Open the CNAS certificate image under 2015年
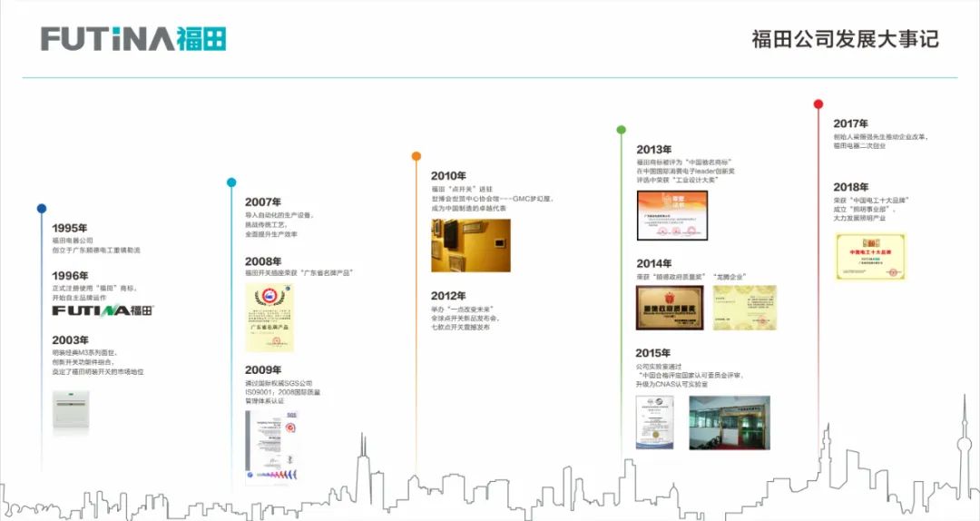The width and height of the screenshot is (980, 521). pyautogui.click(x=655, y=423)
